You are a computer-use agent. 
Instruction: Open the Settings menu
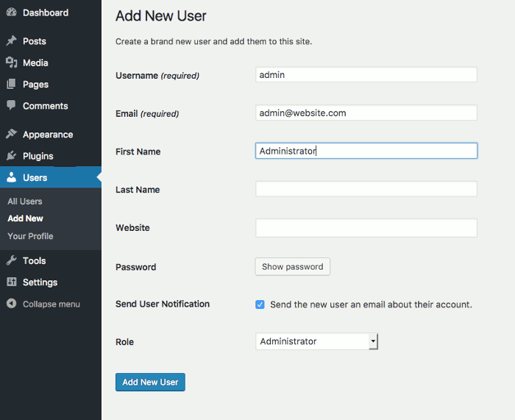tap(40, 282)
